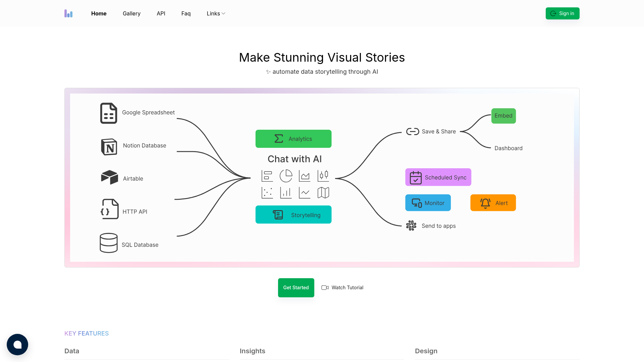This screenshot has width=644, height=362.
Task: Click the Chat with AI heading
Action: pos(295,159)
